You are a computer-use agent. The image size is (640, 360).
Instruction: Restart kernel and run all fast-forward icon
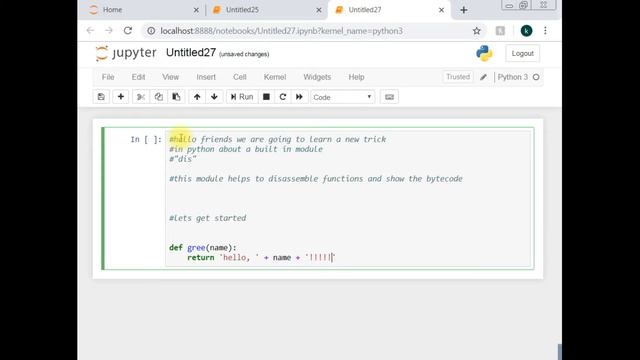pos(299,97)
